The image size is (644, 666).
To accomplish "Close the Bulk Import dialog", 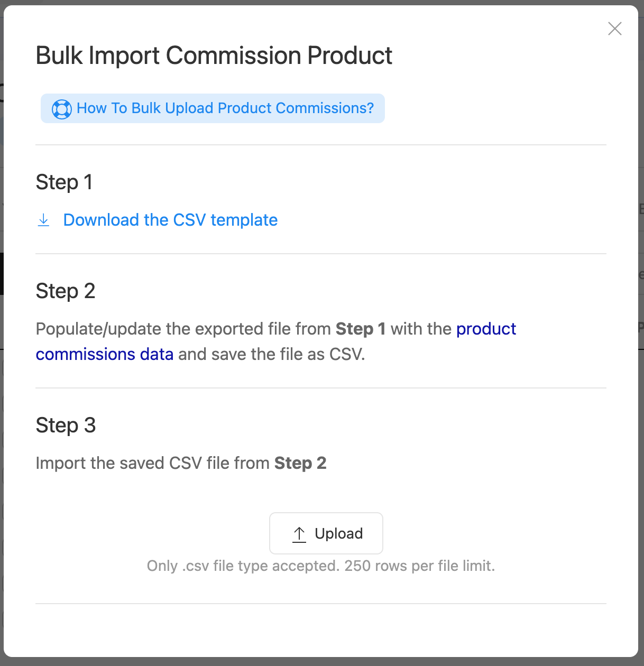I will point(614,29).
